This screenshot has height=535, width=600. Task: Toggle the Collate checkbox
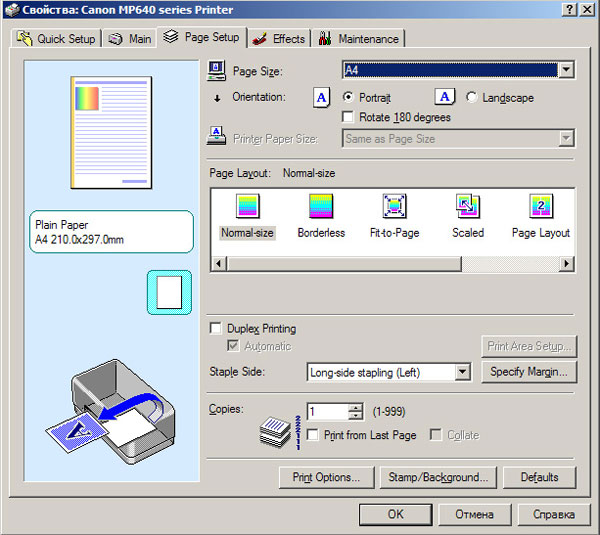tap(436, 435)
